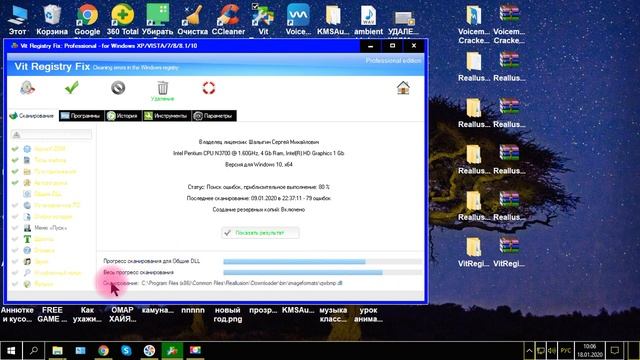Image resolution: width=640 pixels, height=360 pixels.
Task: Click the новый год.png desktop label
Action: coord(228,315)
